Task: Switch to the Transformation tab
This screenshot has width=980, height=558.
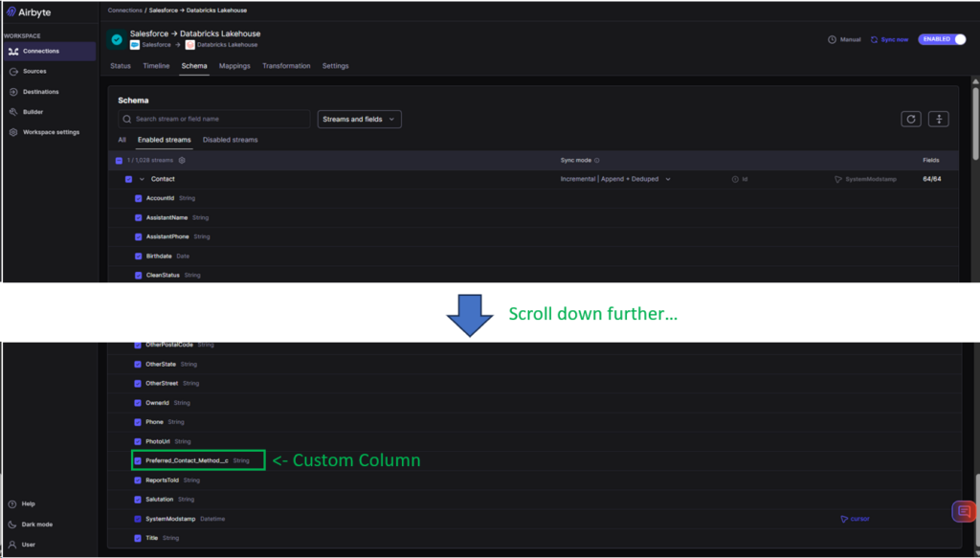Action: click(x=286, y=66)
